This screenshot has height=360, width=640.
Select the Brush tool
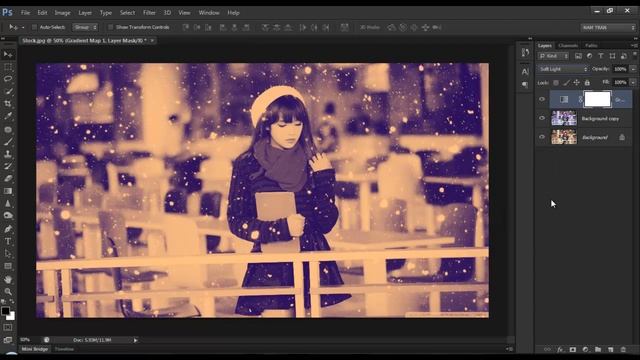[8, 142]
